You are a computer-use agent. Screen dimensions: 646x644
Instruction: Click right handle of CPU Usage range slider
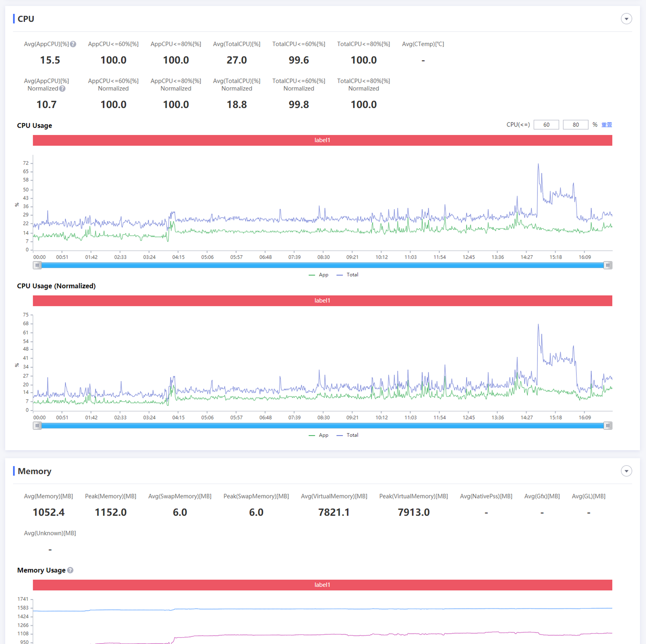pyautogui.click(x=608, y=265)
